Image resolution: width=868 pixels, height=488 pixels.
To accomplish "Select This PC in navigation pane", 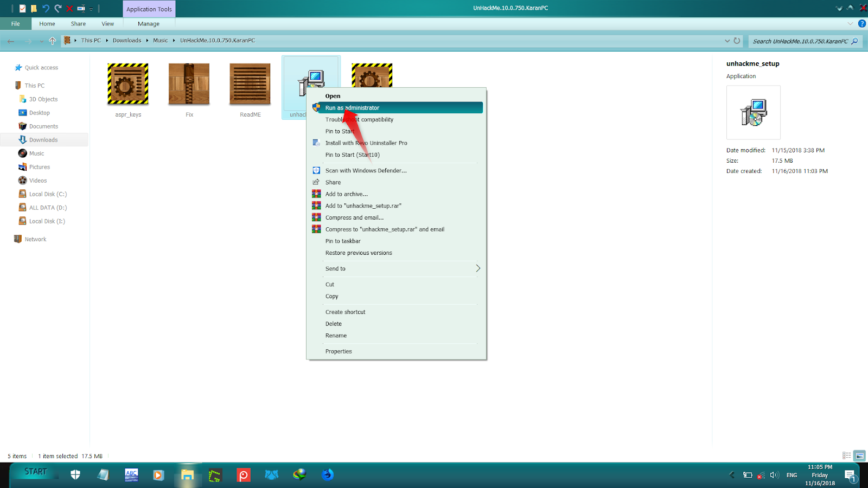I will pos(35,86).
